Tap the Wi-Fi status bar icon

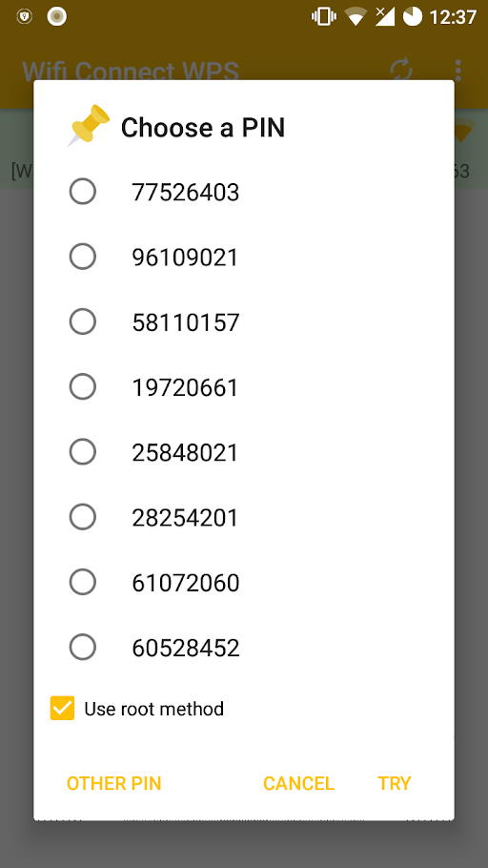tap(355, 16)
